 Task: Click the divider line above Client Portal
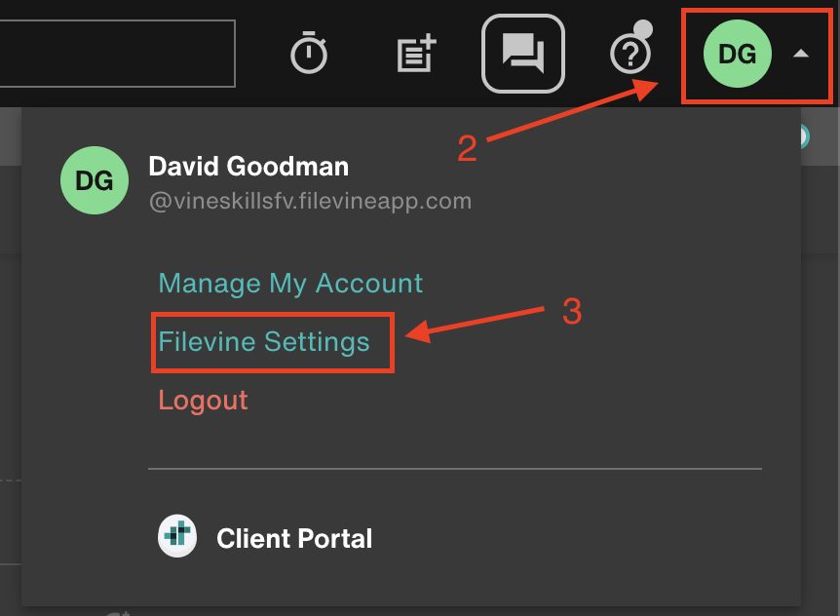[x=454, y=469]
